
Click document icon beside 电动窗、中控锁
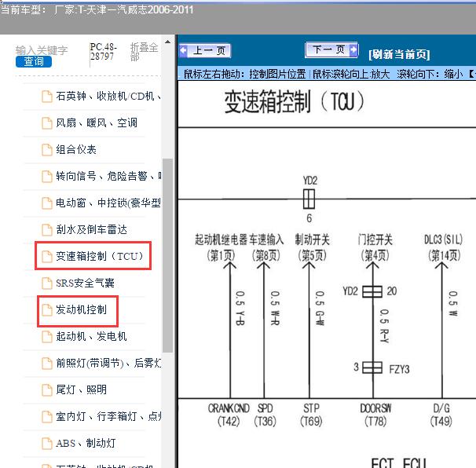pyautogui.click(x=47, y=203)
